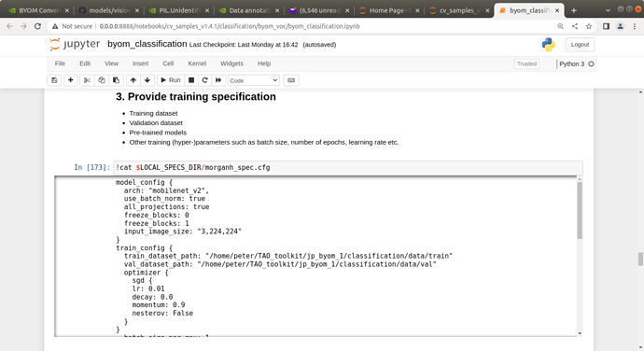
Task: Reload the page icon
Action: (x=37, y=26)
